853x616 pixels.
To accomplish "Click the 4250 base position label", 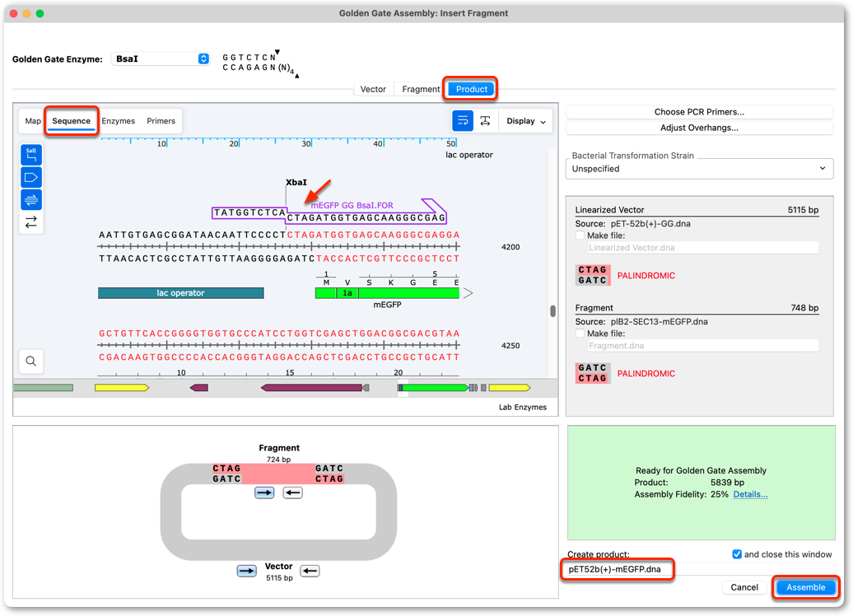I will coord(510,345).
